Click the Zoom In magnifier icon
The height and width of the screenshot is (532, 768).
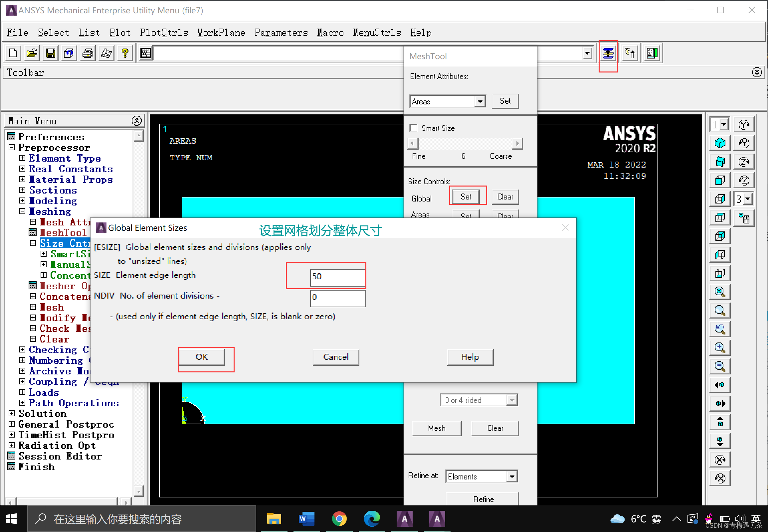tap(720, 348)
